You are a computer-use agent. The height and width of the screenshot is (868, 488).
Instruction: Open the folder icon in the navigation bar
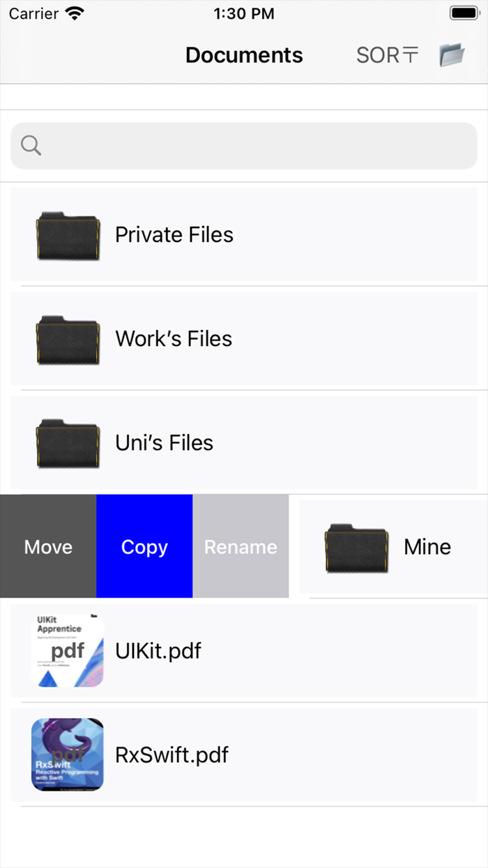tap(452, 54)
